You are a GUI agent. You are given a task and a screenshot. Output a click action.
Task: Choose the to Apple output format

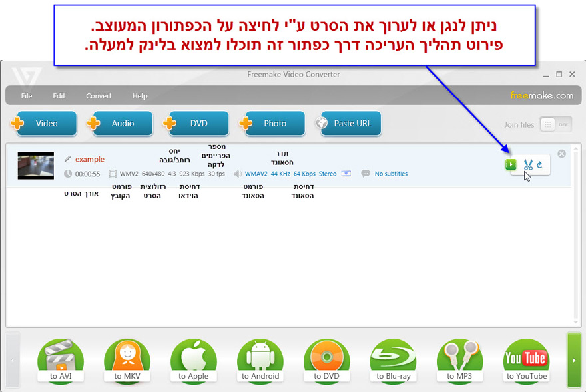point(194,361)
